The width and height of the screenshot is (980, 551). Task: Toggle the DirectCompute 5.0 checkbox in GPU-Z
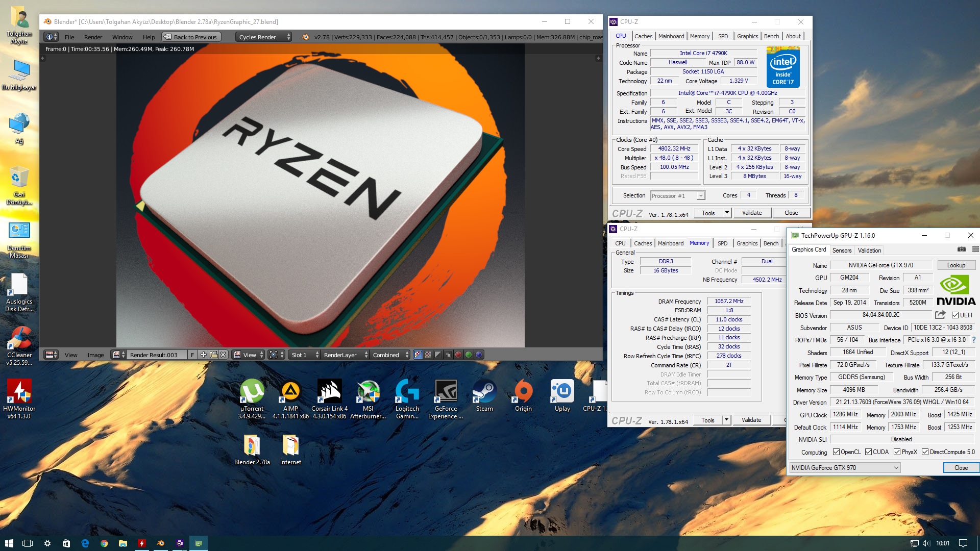coord(925,452)
